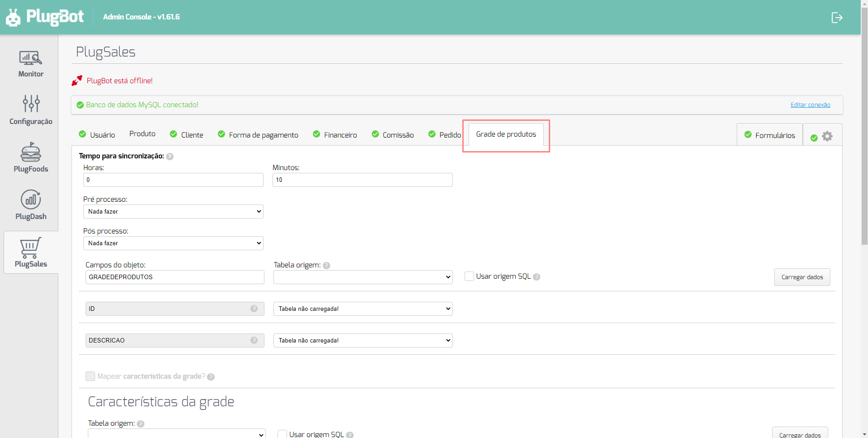The image size is (868, 438).
Task: Click green check icon beside Pedido
Action: 432,134
